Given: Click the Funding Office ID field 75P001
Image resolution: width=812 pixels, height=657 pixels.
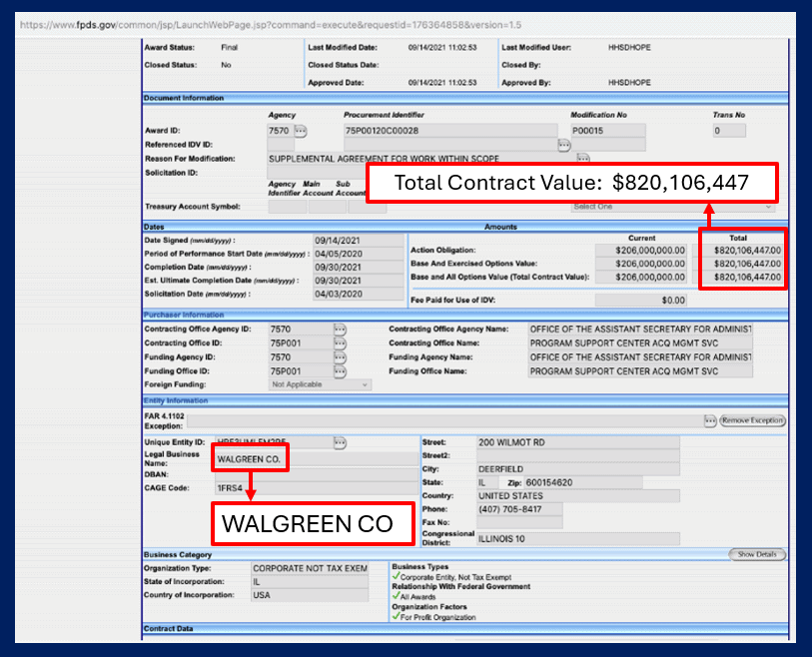Looking at the screenshot, I should pos(301,371).
